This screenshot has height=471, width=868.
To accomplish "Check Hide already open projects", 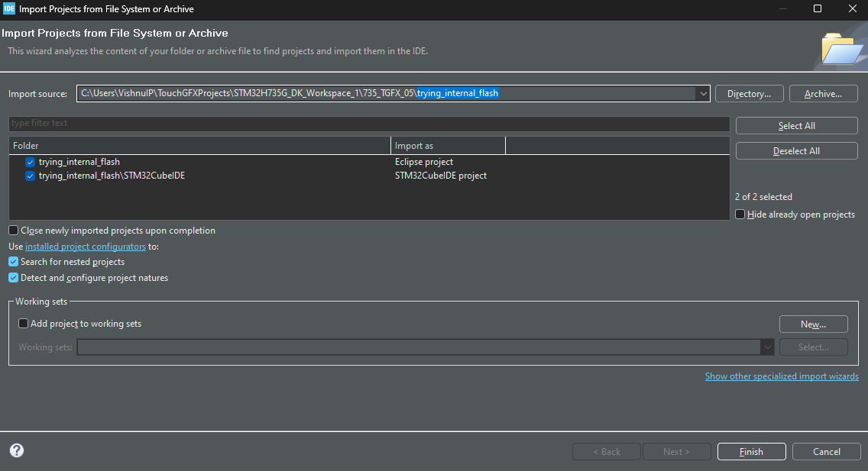I will click(740, 214).
